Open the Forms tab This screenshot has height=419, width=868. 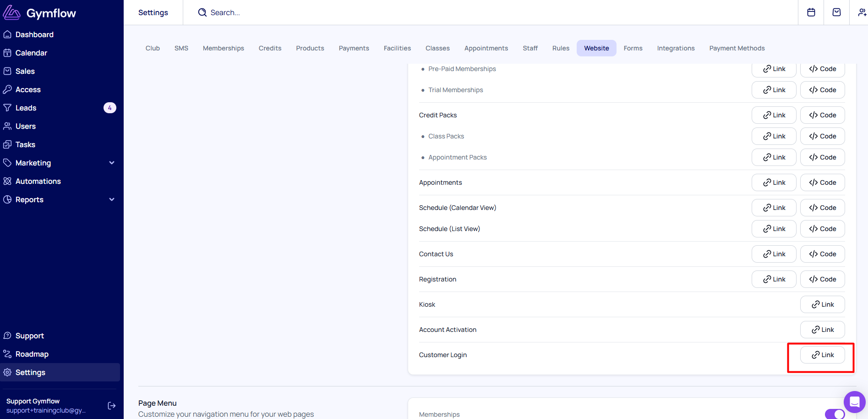(633, 48)
